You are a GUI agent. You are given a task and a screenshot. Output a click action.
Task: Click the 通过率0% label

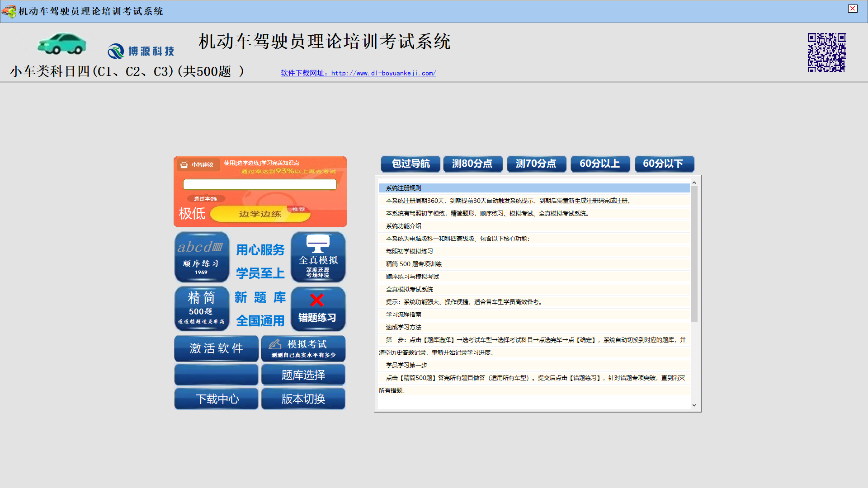click(x=205, y=199)
